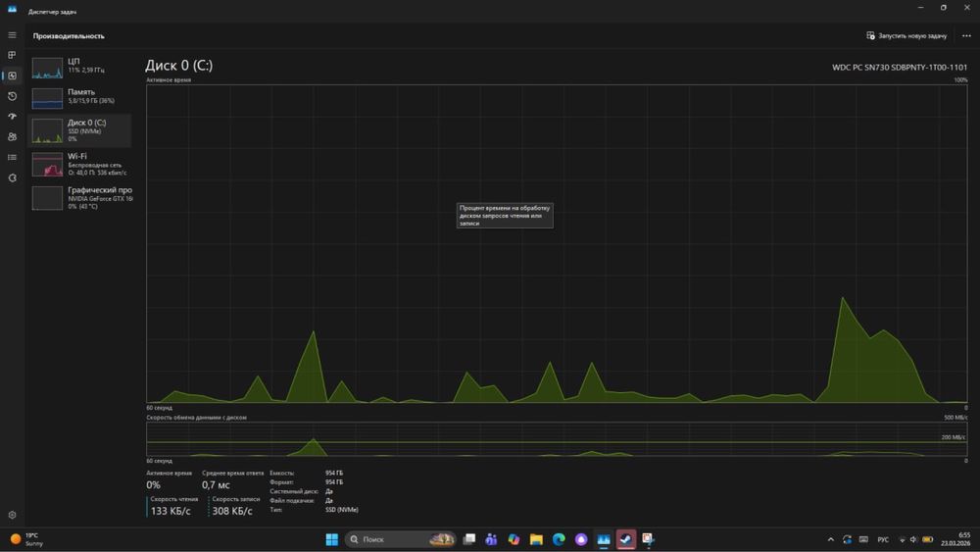Open Task Manager settings gear
This screenshot has width=980, height=552.
(12, 515)
